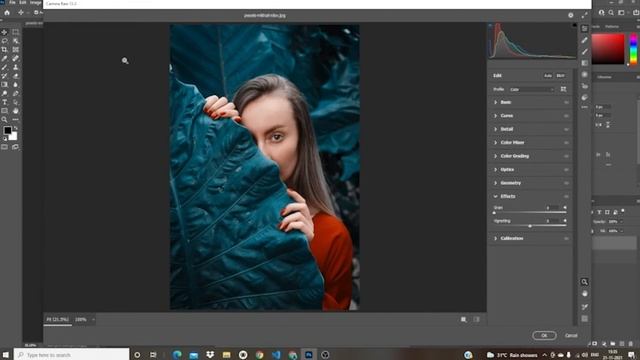Pick a color in Photoshop color field
The image size is (640, 360).
tap(608, 49)
